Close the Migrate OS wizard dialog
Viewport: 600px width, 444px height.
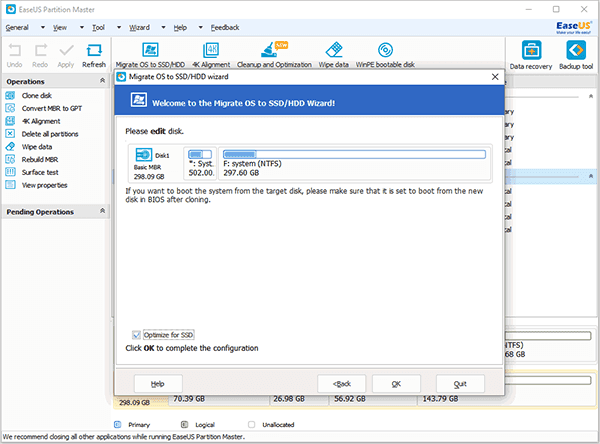(x=495, y=77)
